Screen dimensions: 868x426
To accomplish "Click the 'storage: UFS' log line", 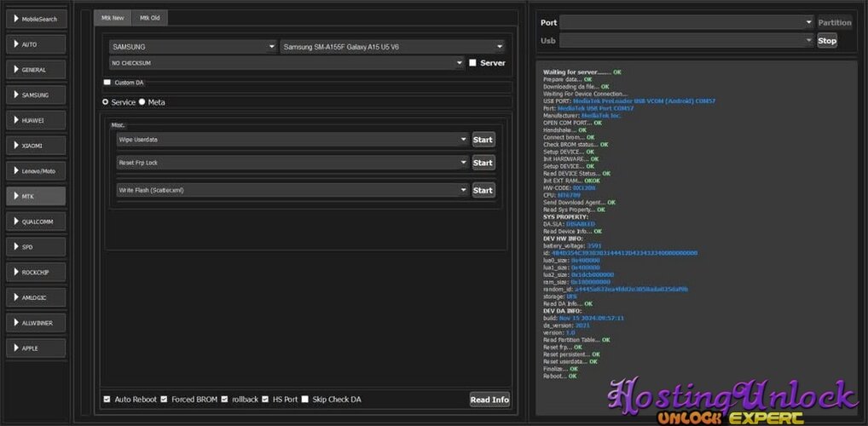I will tap(559, 296).
